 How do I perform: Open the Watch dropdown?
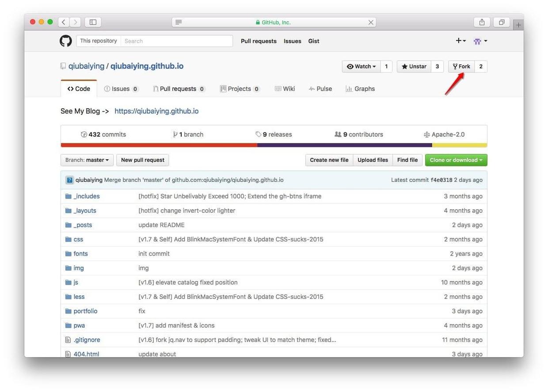361,67
